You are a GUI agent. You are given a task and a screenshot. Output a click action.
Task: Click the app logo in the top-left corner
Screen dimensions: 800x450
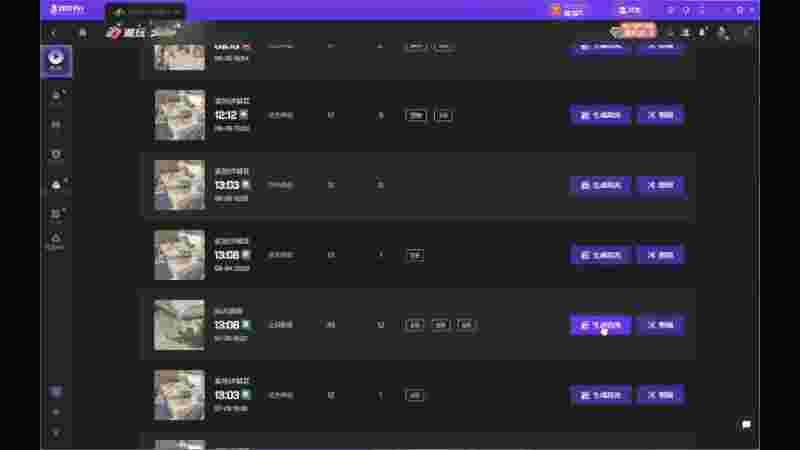pos(67,9)
